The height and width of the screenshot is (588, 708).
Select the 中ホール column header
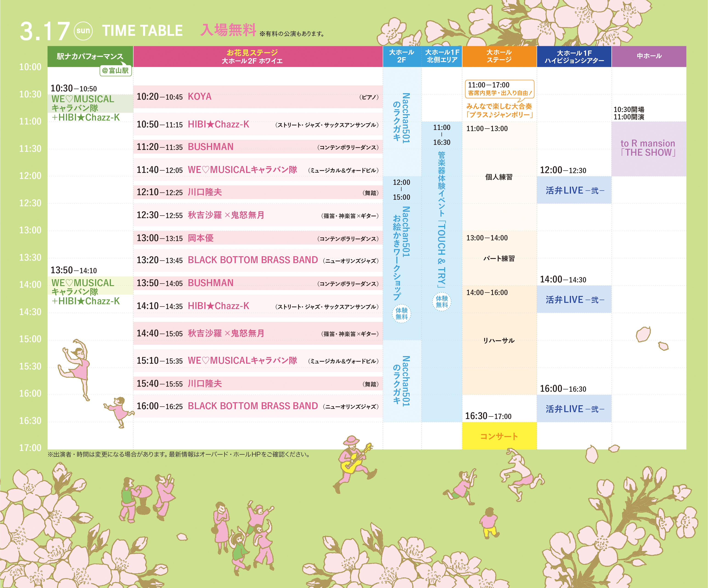click(x=649, y=56)
